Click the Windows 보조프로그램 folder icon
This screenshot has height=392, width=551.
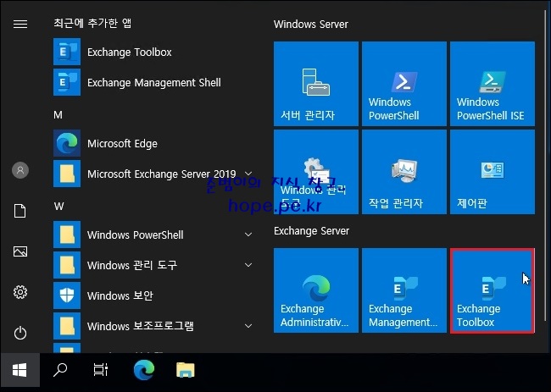coord(67,326)
